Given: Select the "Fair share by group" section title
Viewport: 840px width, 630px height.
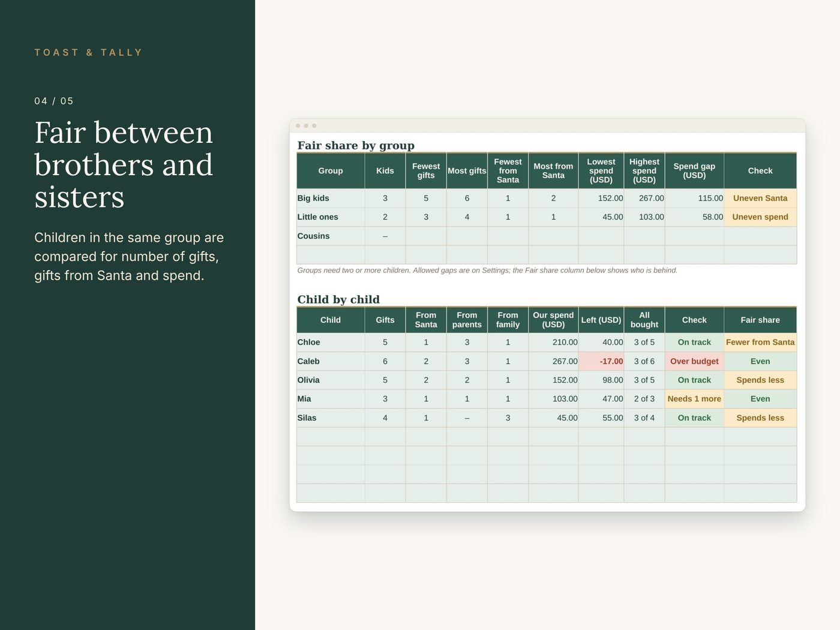Looking at the screenshot, I should [x=356, y=145].
